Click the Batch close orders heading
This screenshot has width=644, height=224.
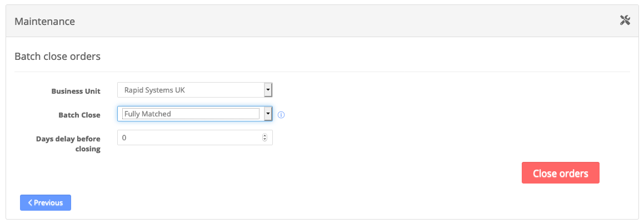[57, 56]
